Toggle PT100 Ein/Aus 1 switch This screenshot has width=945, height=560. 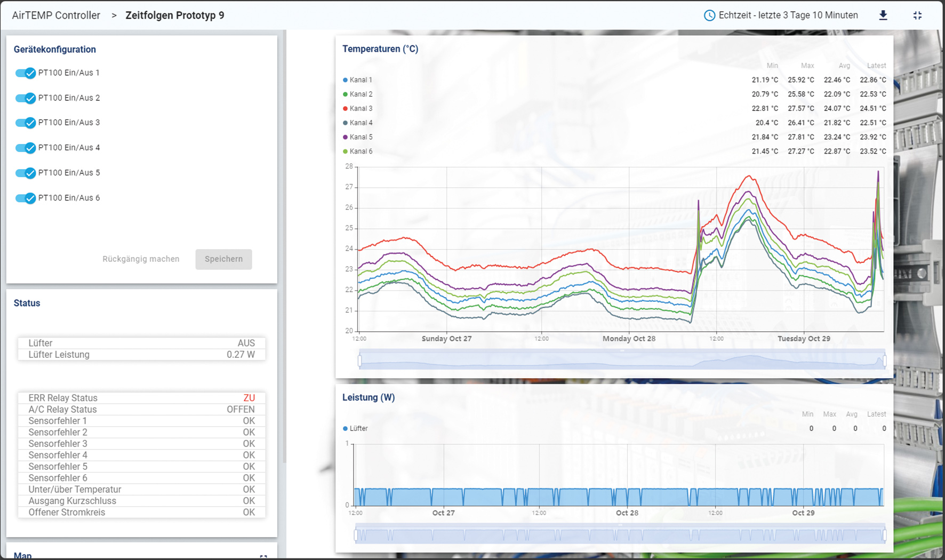pos(26,73)
